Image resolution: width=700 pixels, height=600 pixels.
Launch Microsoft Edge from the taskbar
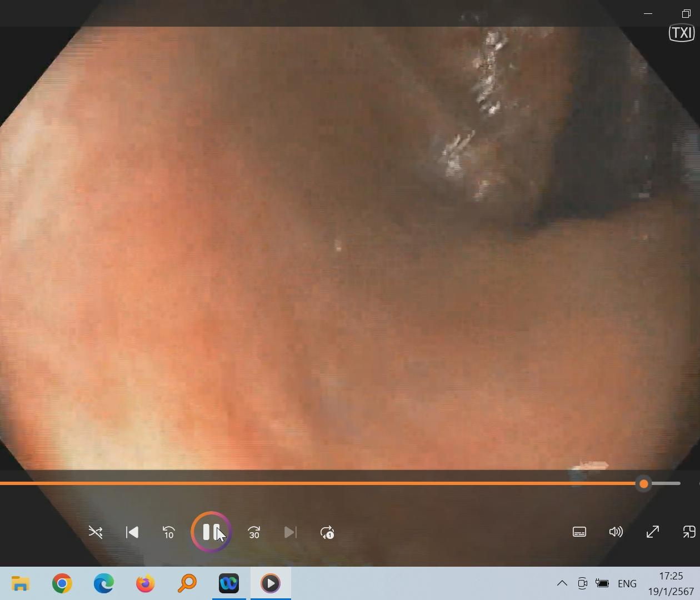tap(104, 583)
